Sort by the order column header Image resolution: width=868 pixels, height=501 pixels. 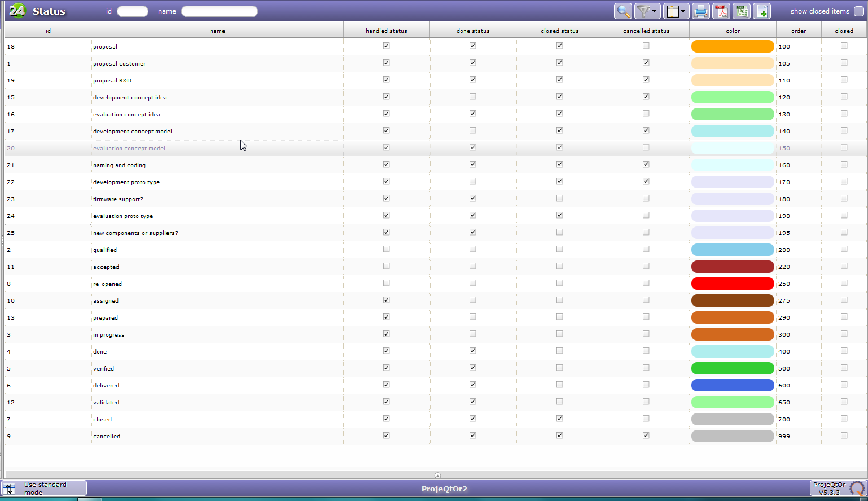point(798,31)
